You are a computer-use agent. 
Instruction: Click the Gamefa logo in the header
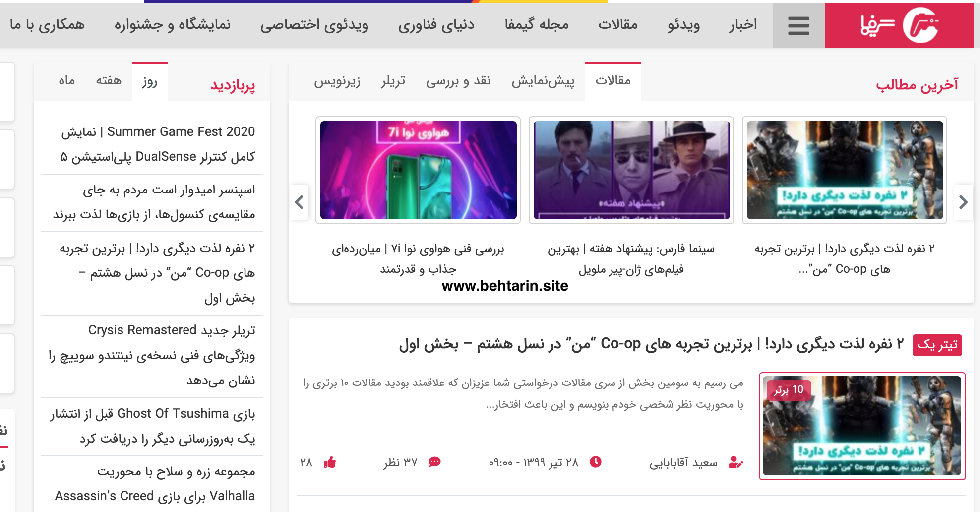(x=900, y=25)
